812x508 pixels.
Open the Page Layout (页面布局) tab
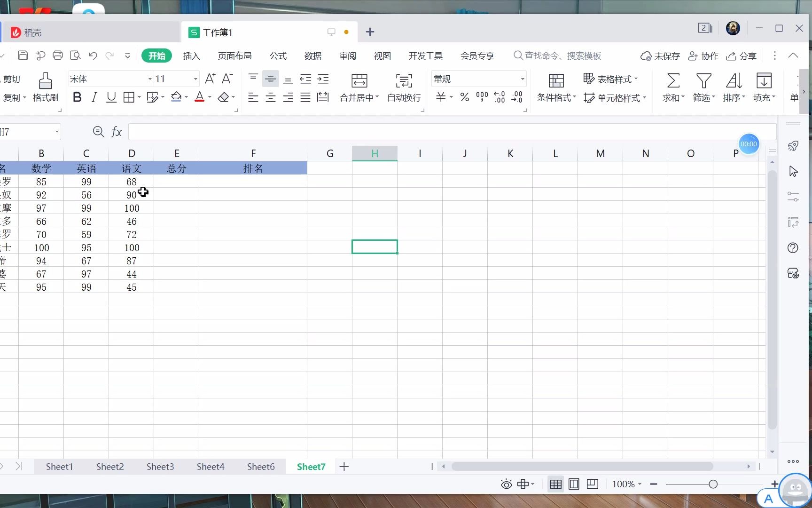234,56
